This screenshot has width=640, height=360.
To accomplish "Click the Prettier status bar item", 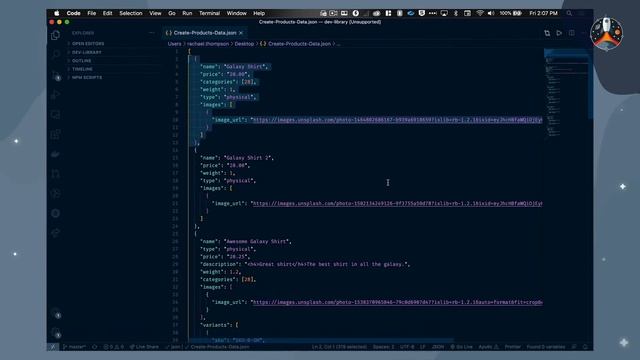I will (x=512, y=347).
